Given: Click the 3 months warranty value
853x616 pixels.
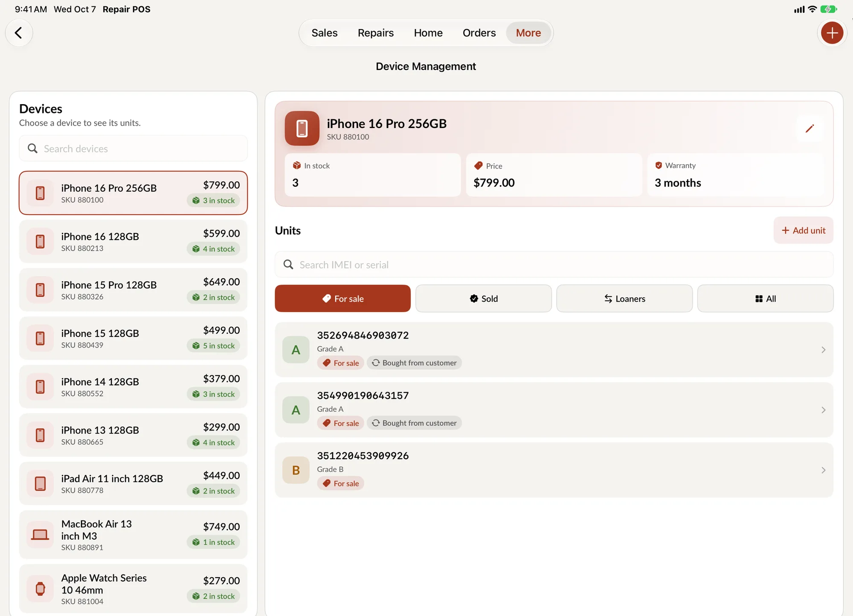Looking at the screenshot, I should tap(678, 183).
